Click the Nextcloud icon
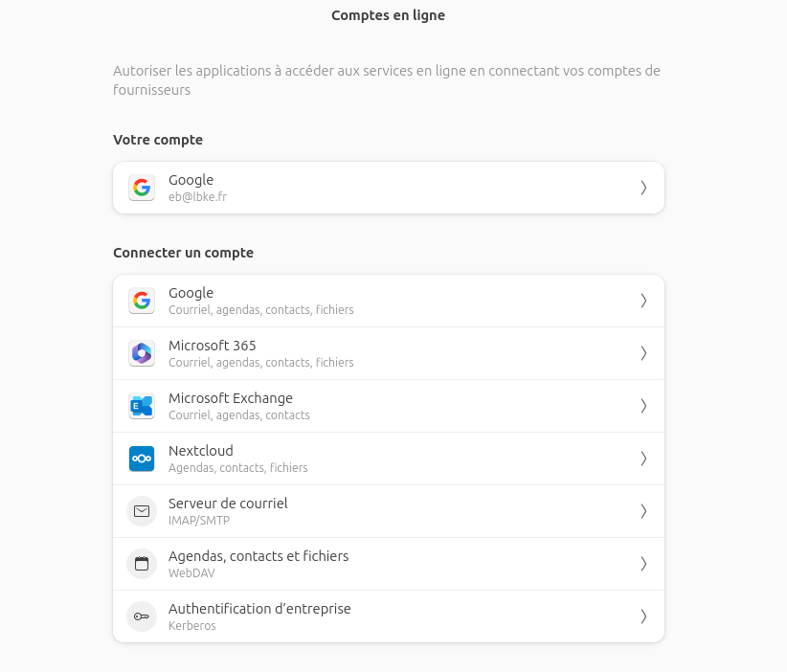Screen dimensions: 787x672 tap(142, 459)
